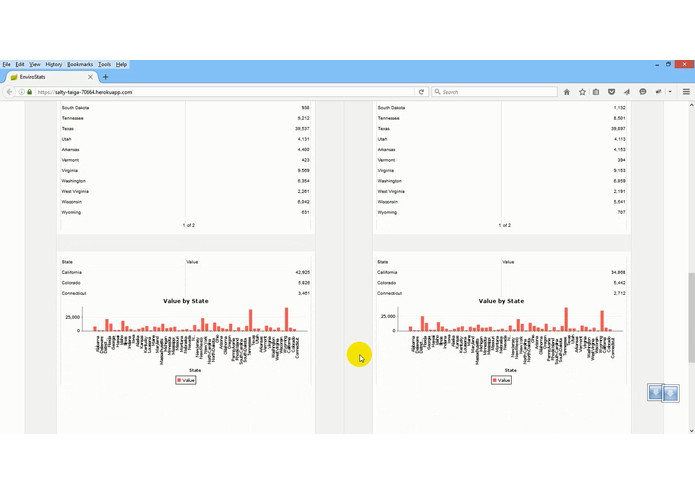Screen dimensions: 695x494
Task: Open the Help menu
Action: pyautogui.click(x=121, y=64)
